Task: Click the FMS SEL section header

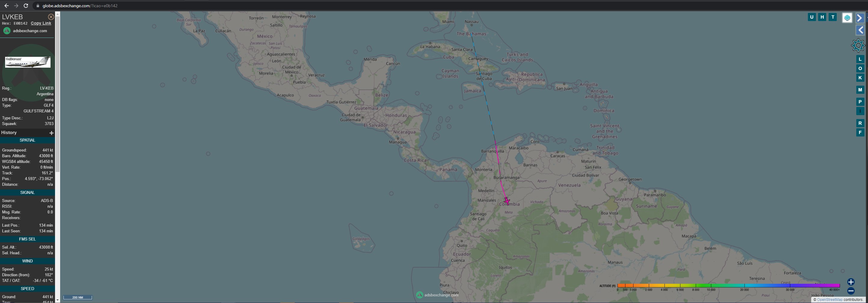Action: click(x=27, y=239)
